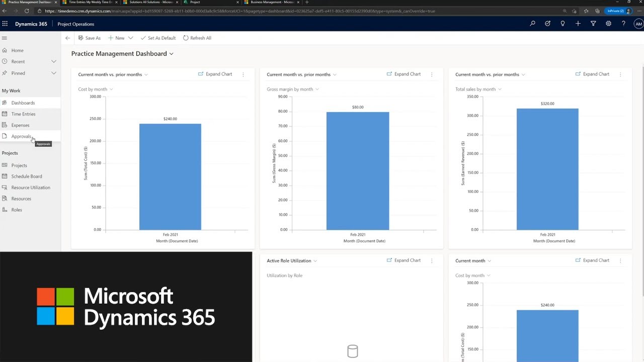The height and width of the screenshot is (362, 644).
Task: Open the help question mark icon
Action: pos(623,24)
